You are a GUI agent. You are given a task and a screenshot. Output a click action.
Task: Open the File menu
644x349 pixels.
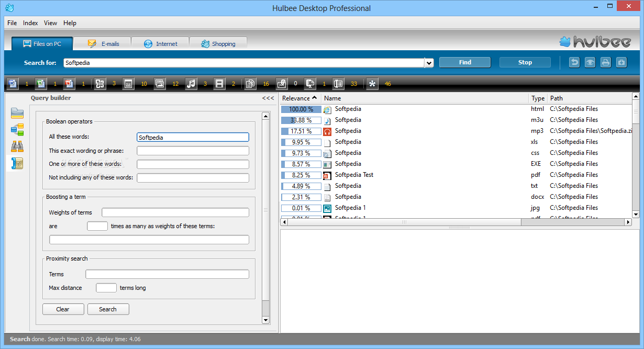[12, 23]
